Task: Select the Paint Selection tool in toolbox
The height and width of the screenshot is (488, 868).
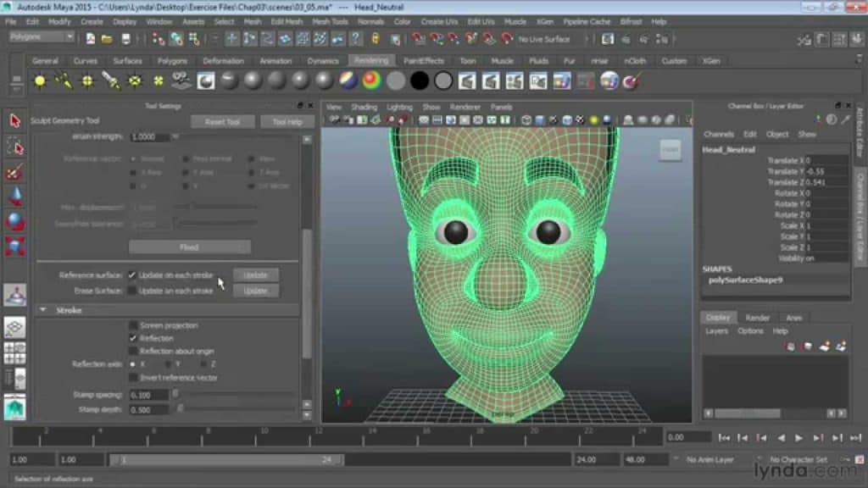Action: [x=15, y=172]
